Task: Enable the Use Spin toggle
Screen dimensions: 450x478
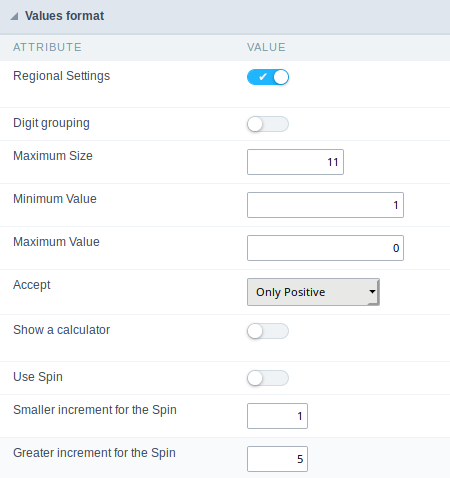Action: [x=268, y=378]
